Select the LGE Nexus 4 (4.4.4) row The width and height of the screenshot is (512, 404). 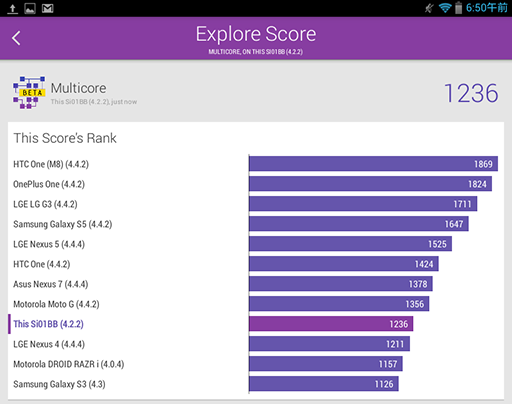256,344
